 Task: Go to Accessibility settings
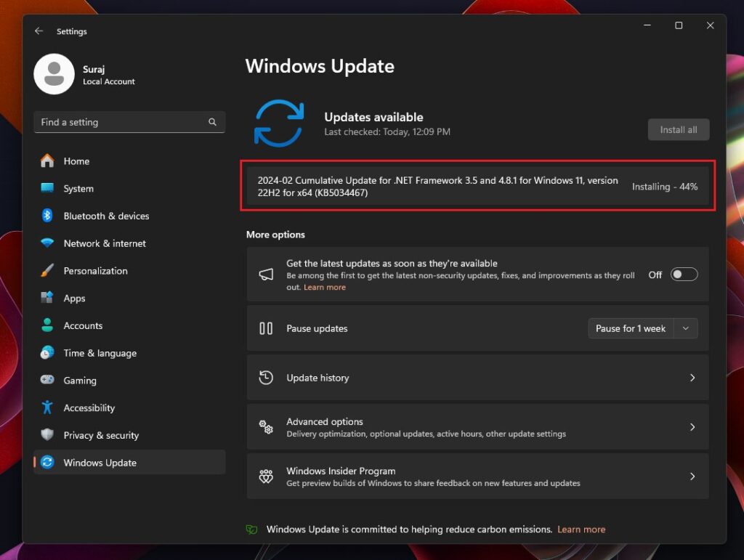pos(129,407)
